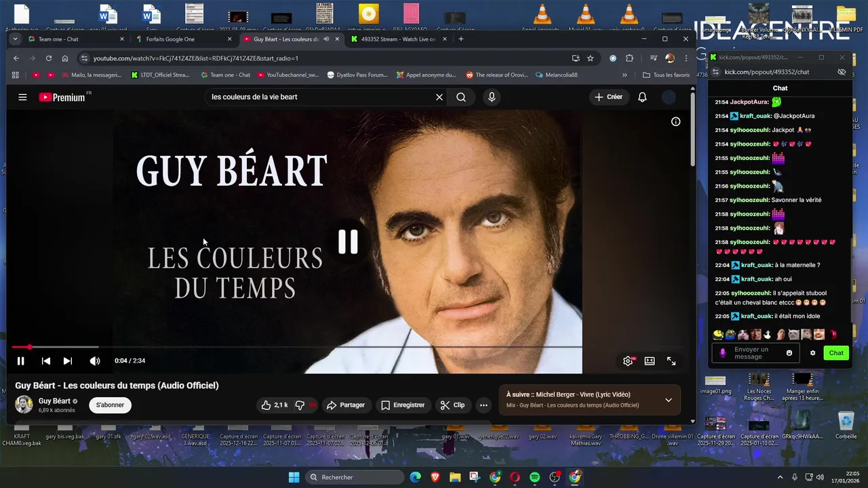Go to the browser home page

click(65, 58)
